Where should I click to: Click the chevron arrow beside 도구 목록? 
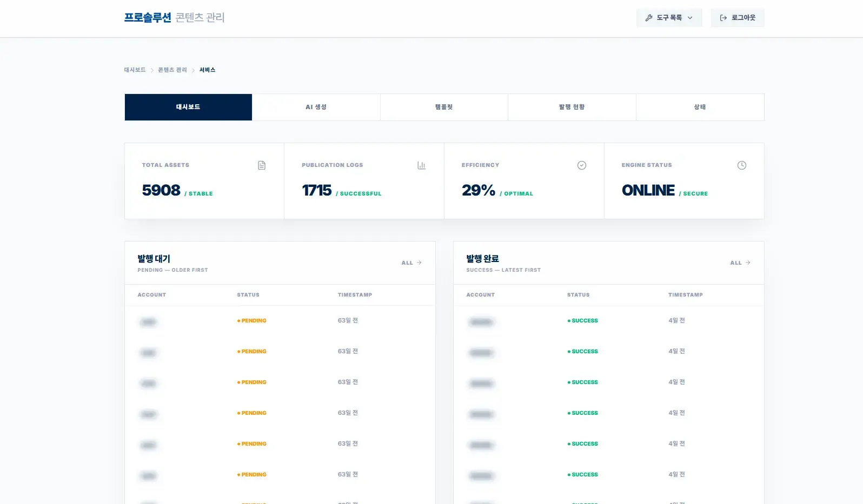point(690,18)
